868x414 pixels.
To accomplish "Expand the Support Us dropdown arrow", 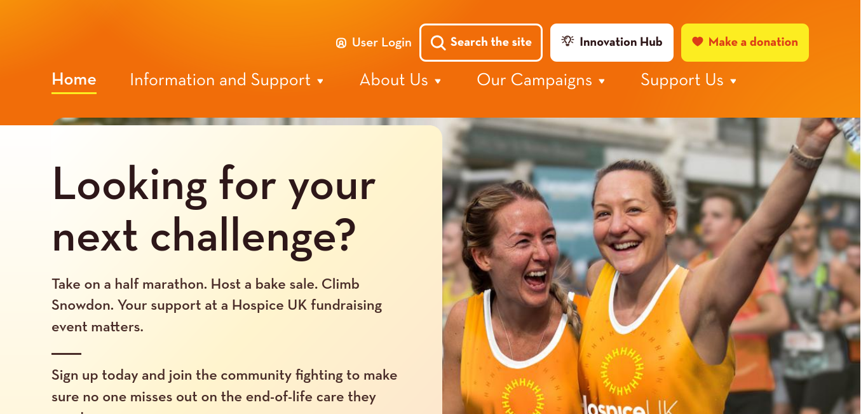I will point(733,81).
